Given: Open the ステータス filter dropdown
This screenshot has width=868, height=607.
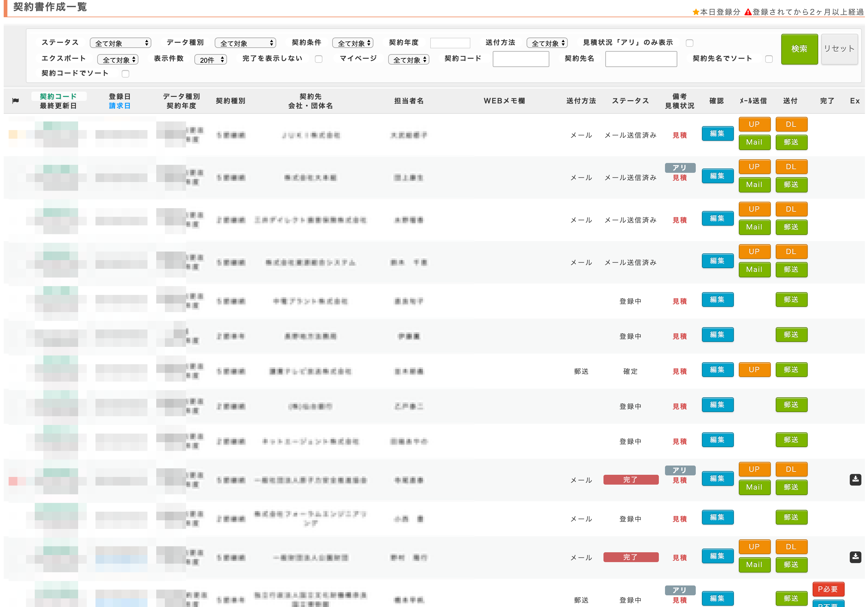Looking at the screenshot, I should click(x=120, y=43).
